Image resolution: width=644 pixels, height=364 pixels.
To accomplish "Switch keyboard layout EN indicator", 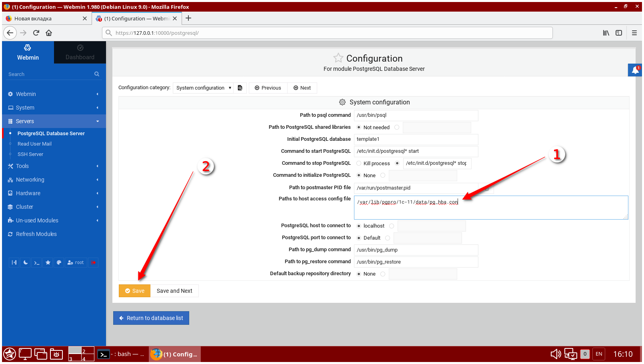I will coord(599,354).
